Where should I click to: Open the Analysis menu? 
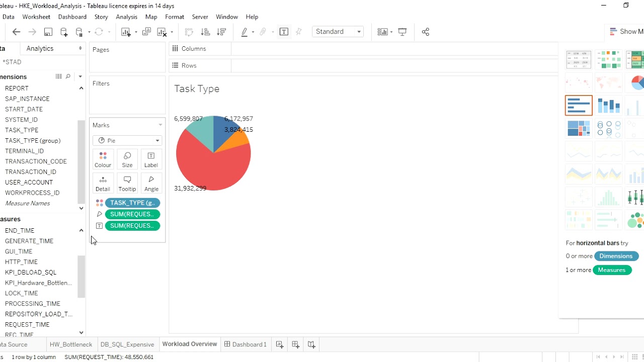tap(126, 17)
